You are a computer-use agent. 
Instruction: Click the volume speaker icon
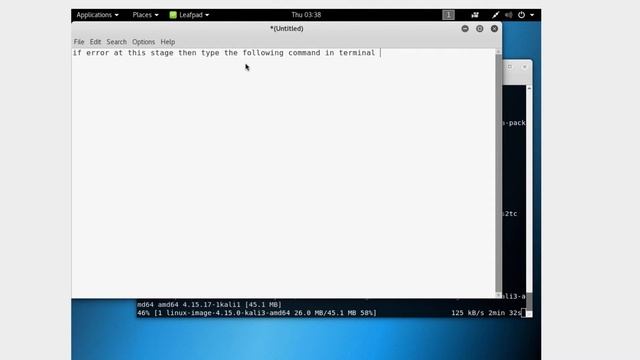coord(509,15)
